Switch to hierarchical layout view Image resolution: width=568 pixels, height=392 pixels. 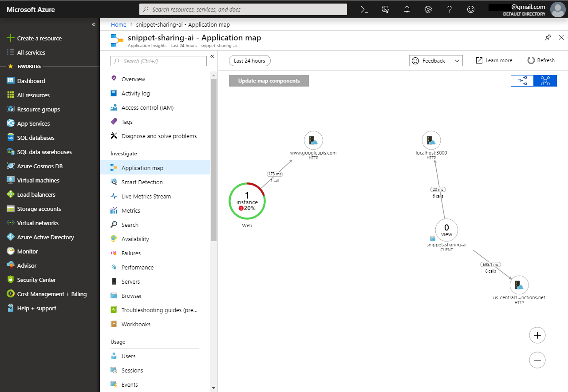click(x=522, y=81)
